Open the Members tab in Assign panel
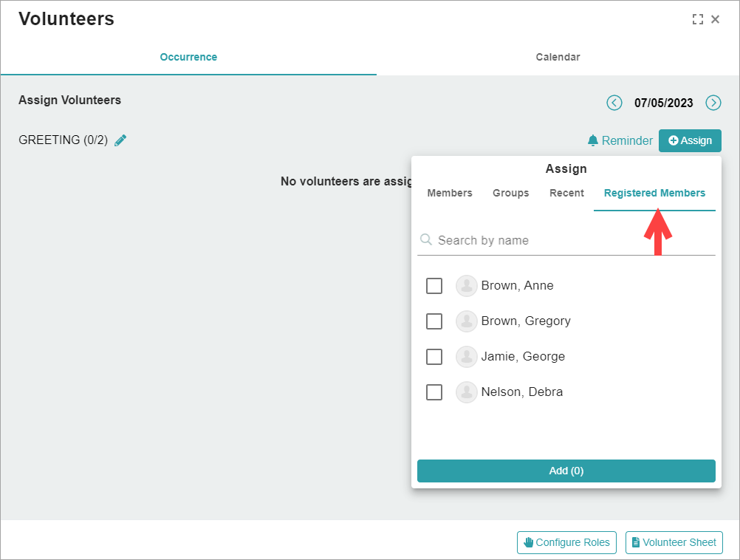Image resolution: width=740 pixels, height=560 pixels. click(450, 193)
